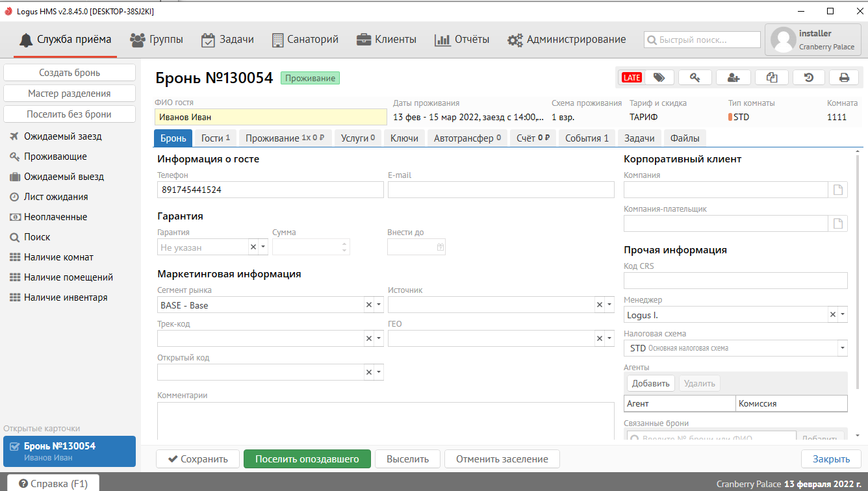Click the add guest person icon

pos(734,77)
